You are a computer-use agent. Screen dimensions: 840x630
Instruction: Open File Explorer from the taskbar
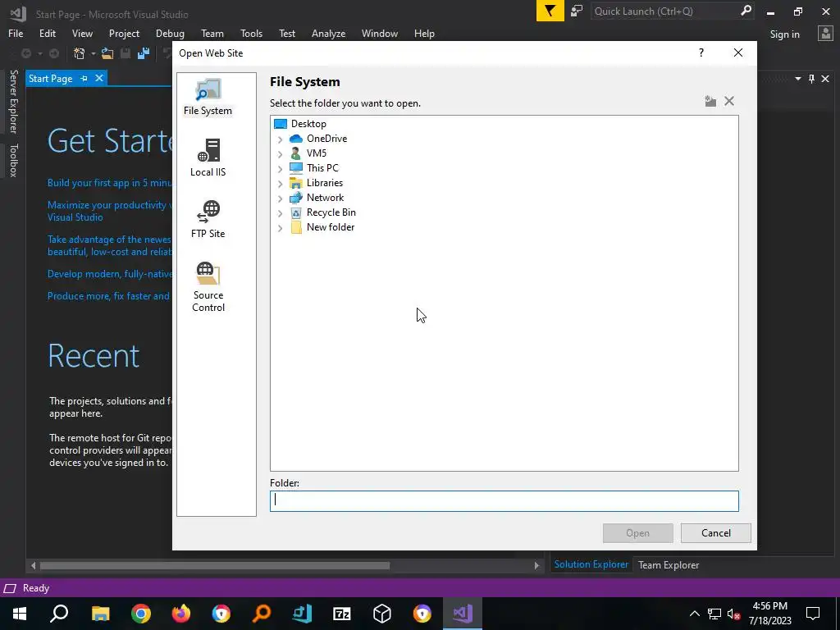point(100,614)
